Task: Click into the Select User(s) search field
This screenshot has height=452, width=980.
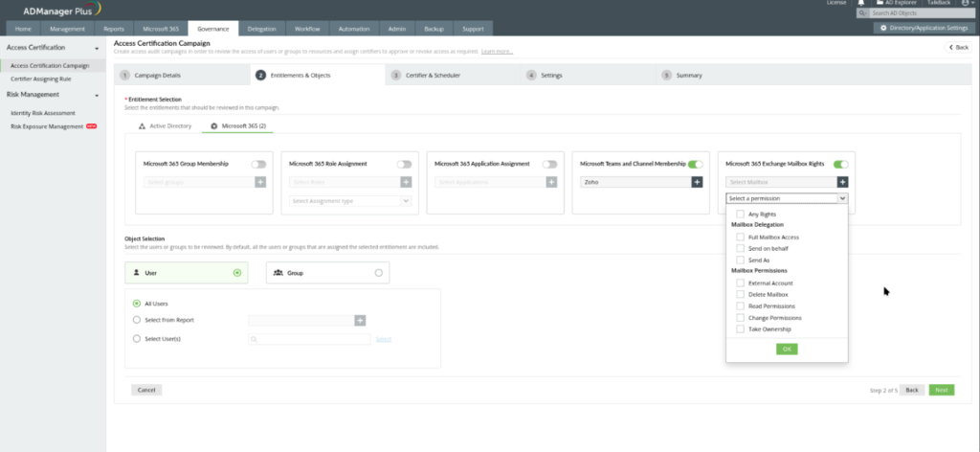Action: [x=309, y=338]
